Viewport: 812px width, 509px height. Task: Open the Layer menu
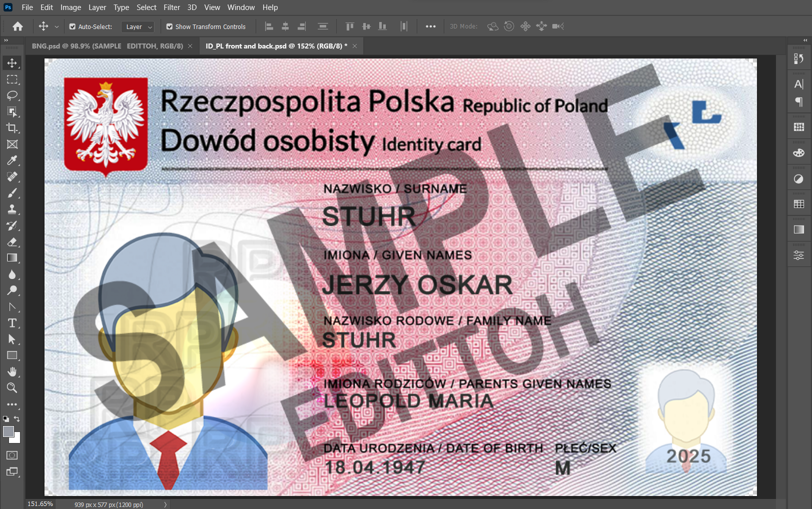97,7
